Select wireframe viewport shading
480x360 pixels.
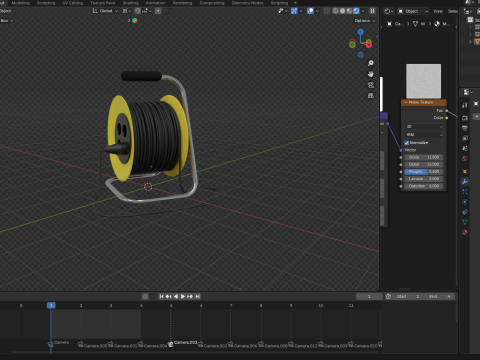tap(335, 11)
